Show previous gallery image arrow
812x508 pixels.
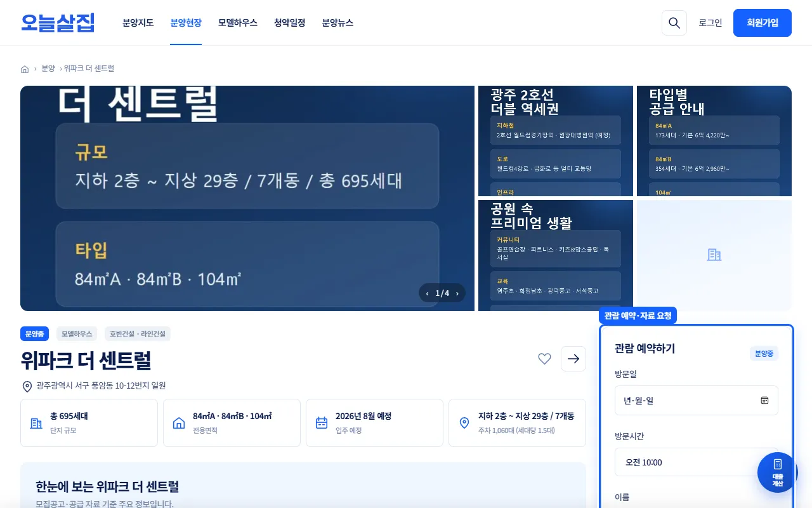(x=427, y=293)
